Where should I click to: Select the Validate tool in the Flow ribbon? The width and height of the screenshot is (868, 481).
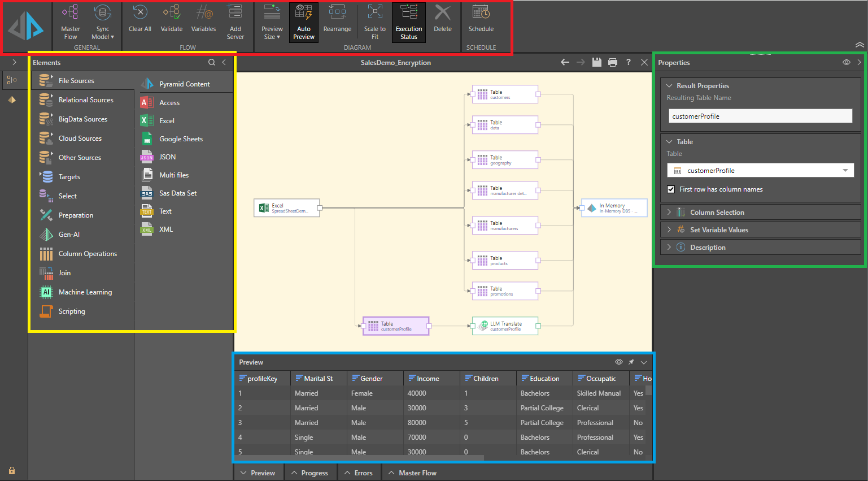[x=171, y=21]
